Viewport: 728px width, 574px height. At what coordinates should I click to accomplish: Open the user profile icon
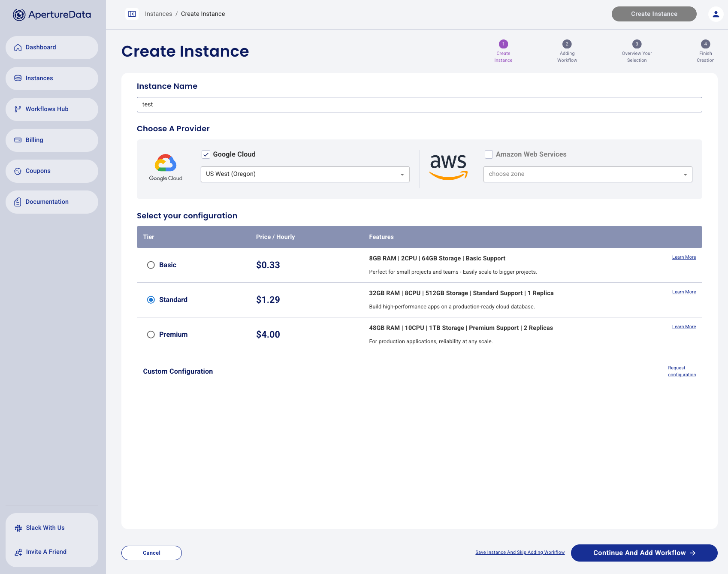point(716,14)
